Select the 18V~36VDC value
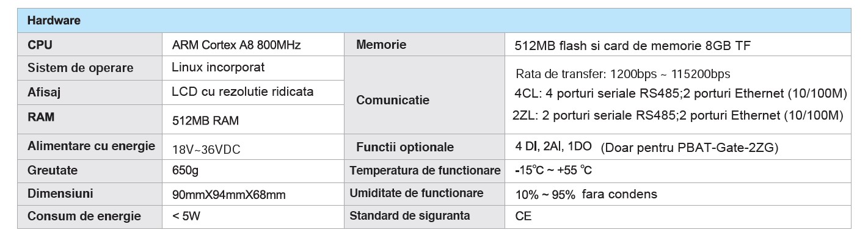Image resolution: width=868 pixels, height=238 pixels. [x=204, y=147]
